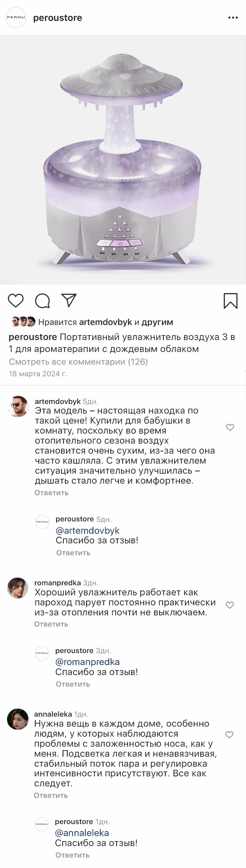The width and height of the screenshot is (246, 868).
Task: Open romanpredka's avatar
Action: point(18,588)
